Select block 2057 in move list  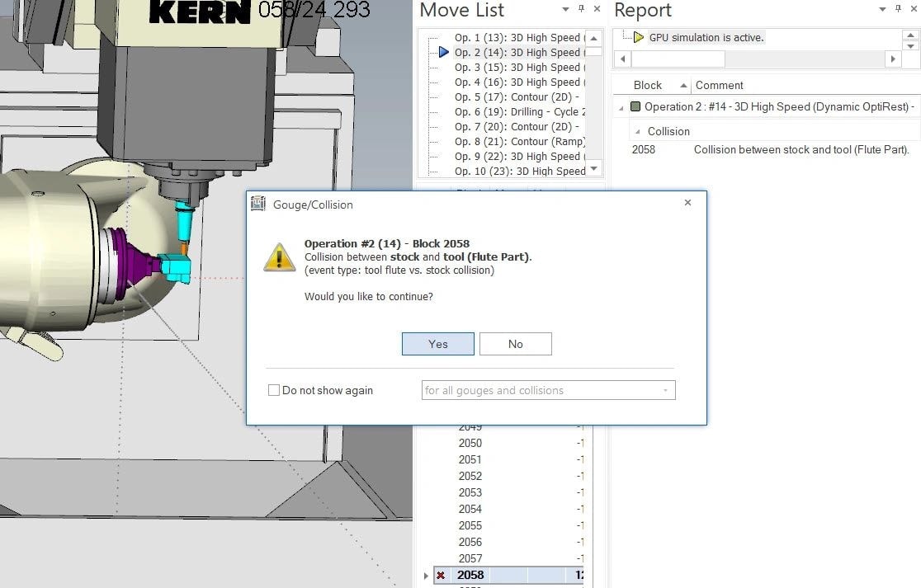[x=470, y=558]
